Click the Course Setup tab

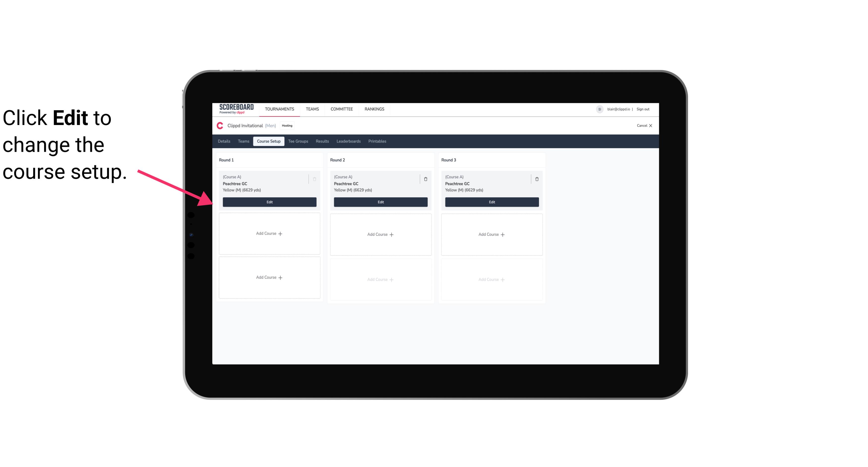[268, 141]
